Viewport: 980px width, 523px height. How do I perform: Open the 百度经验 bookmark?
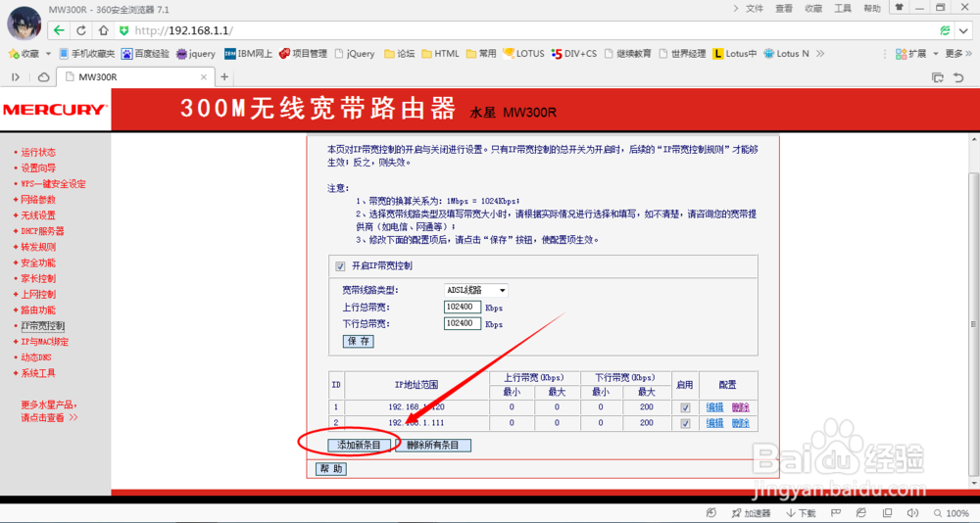pyautogui.click(x=146, y=54)
